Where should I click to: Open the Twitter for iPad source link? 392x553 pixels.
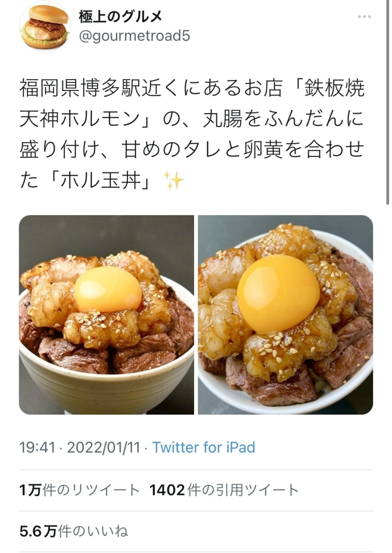point(204,447)
